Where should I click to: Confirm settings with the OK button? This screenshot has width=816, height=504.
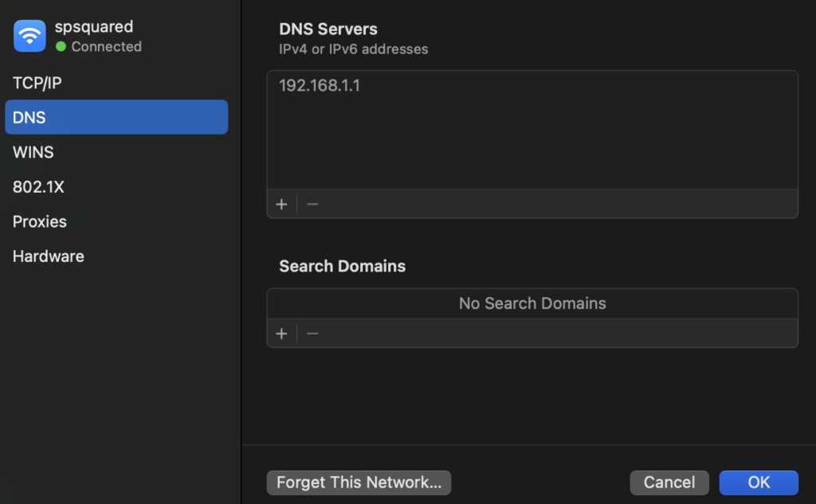pos(758,483)
